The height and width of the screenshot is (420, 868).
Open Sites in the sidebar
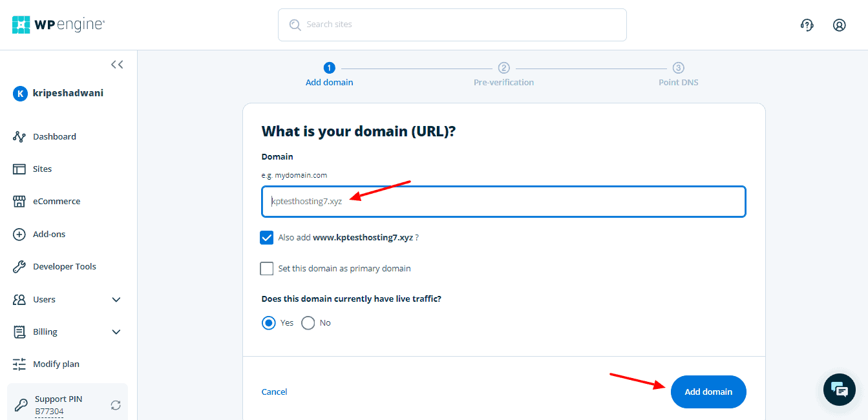coord(42,169)
